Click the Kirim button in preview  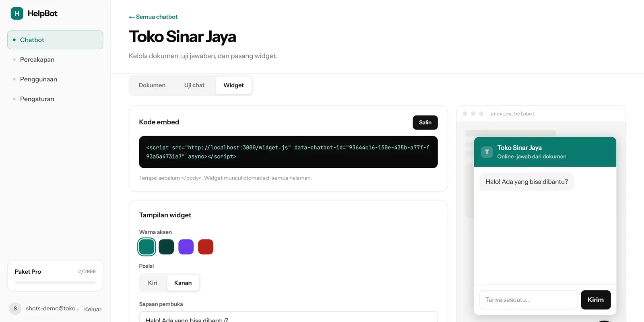596,300
